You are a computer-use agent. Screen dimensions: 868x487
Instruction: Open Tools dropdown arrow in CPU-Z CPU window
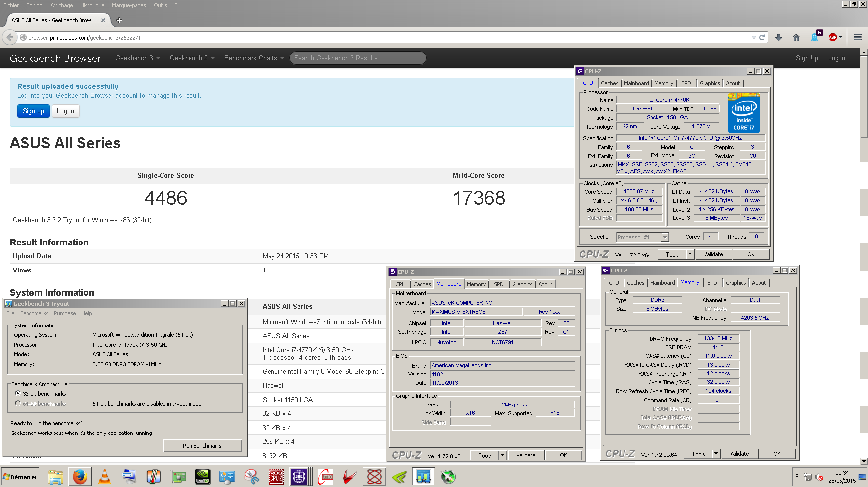click(x=690, y=254)
